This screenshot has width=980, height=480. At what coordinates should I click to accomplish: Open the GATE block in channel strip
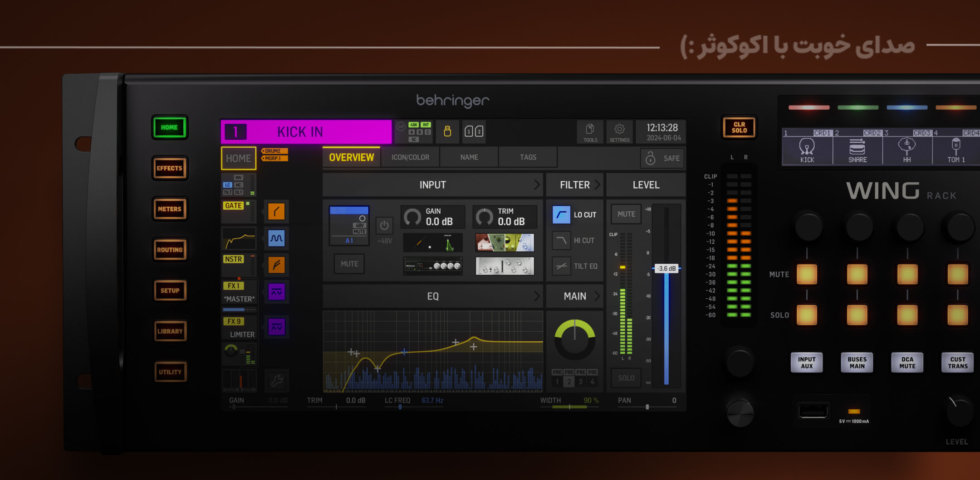pos(239,211)
